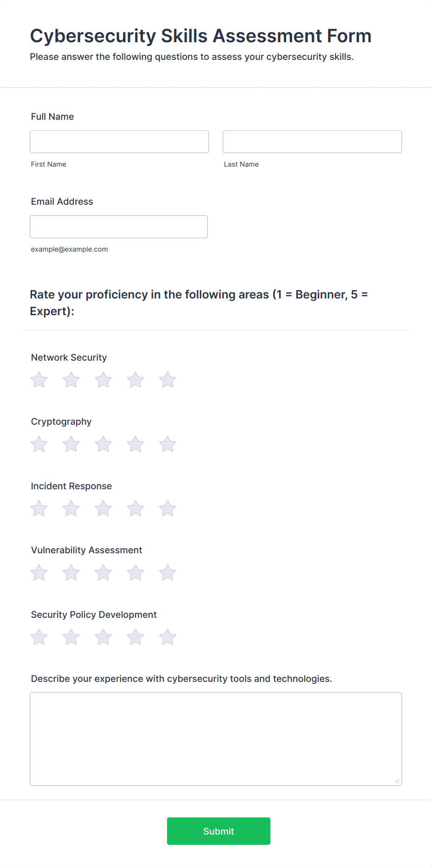The height and width of the screenshot is (868, 432).
Task: Click the cybersecurity tools experience textarea
Action: [216, 739]
